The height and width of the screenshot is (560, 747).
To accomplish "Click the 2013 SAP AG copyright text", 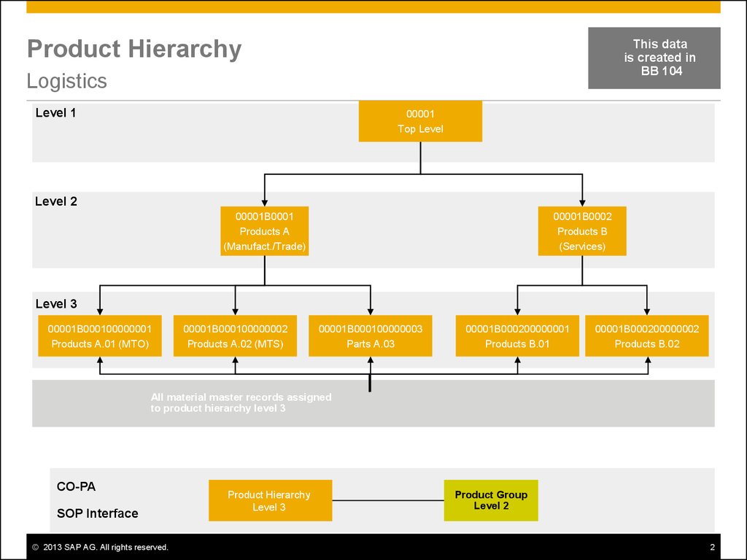I will [101, 547].
